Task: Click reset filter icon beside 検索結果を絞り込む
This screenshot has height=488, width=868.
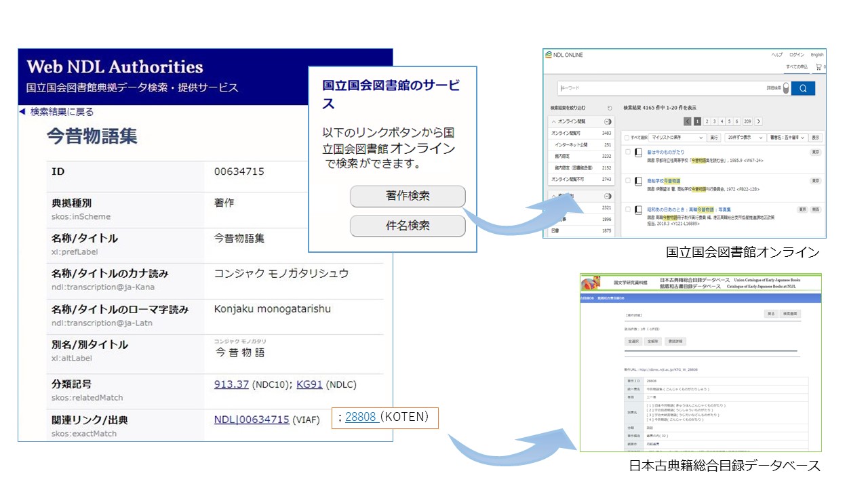Action: pos(610,108)
